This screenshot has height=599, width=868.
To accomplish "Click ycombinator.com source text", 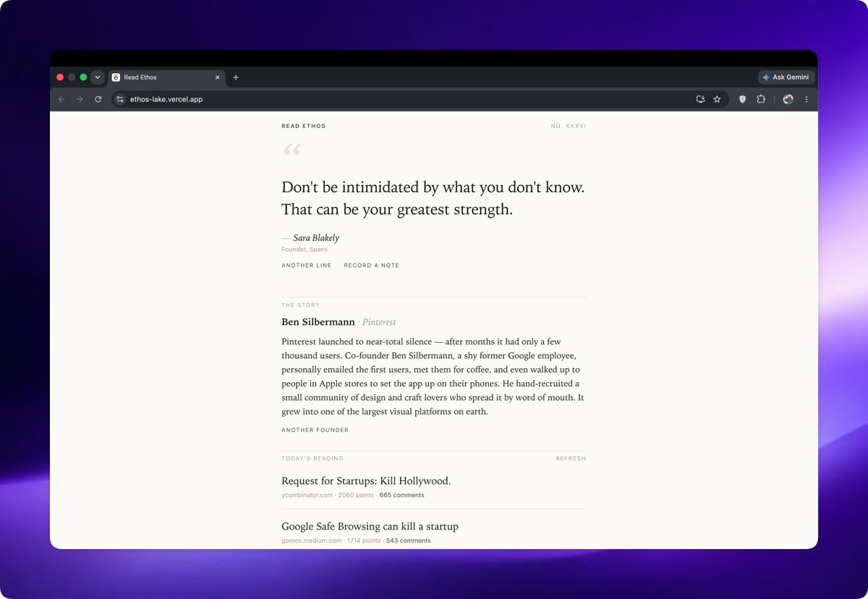I will pos(307,496).
